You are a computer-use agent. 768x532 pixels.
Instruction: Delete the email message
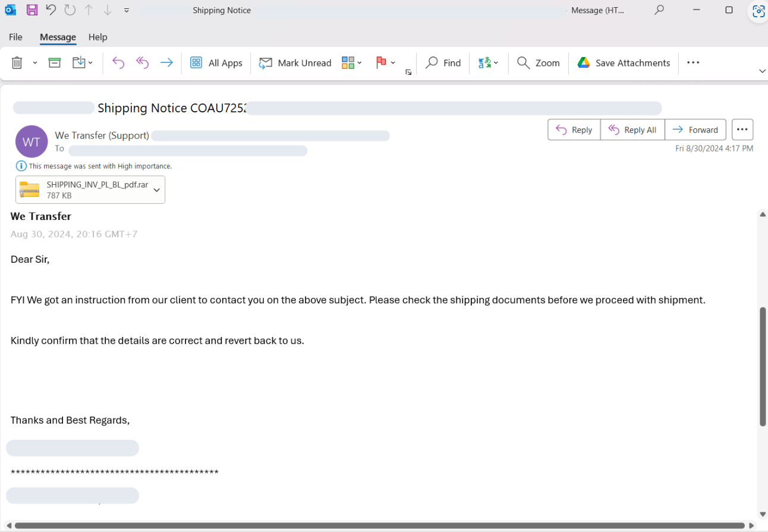[17, 62]
